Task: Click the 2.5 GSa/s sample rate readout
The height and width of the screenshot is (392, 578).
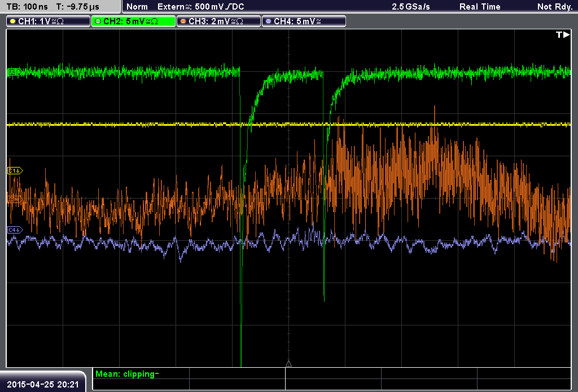Action: tap(411, 7)
